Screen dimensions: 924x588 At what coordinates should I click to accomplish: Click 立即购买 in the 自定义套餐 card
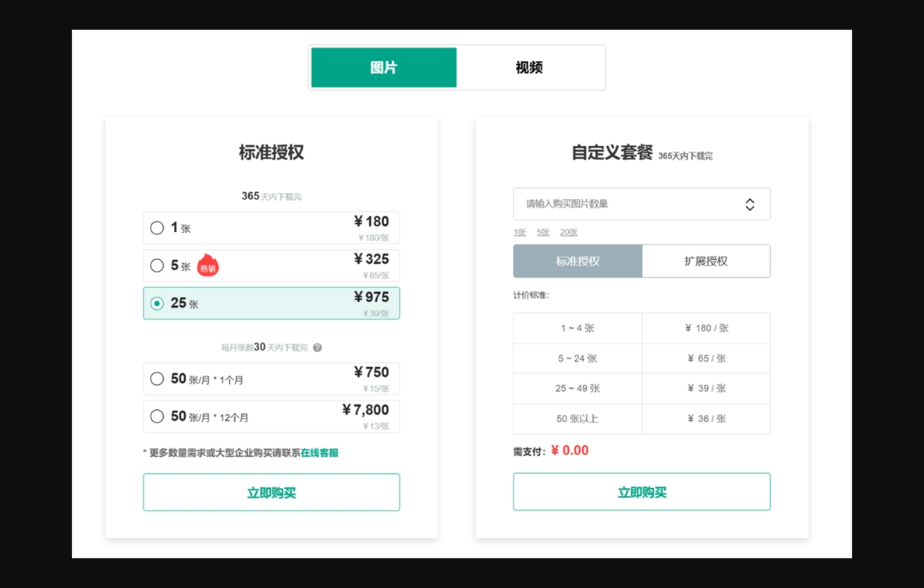point(641,491)
